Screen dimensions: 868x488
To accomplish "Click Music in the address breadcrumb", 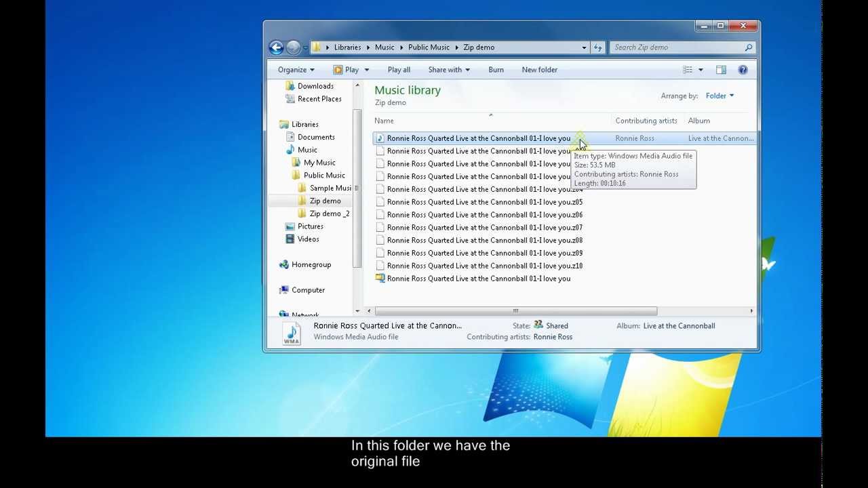I will coord(384,47).
